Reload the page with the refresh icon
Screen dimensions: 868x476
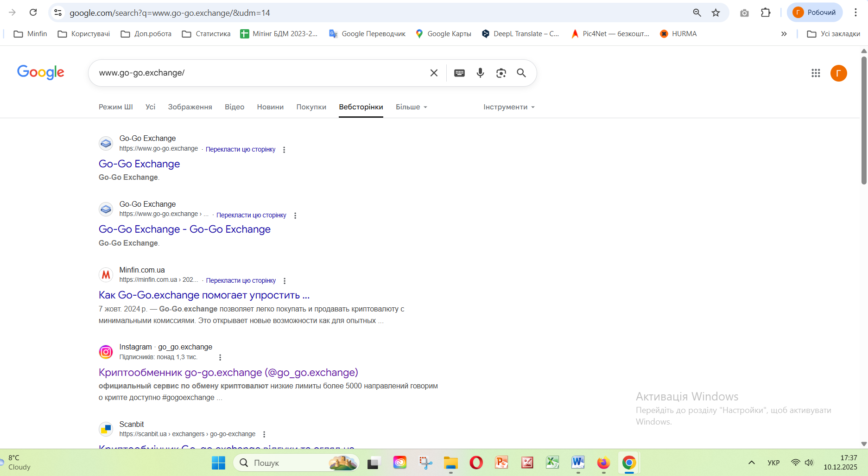tap(33, 13)
